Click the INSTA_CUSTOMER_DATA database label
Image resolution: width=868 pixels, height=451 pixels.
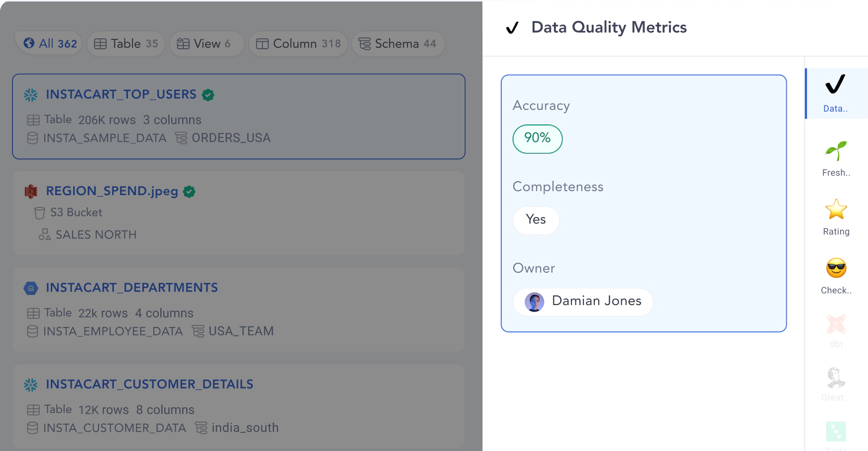[x=114, y=428]
